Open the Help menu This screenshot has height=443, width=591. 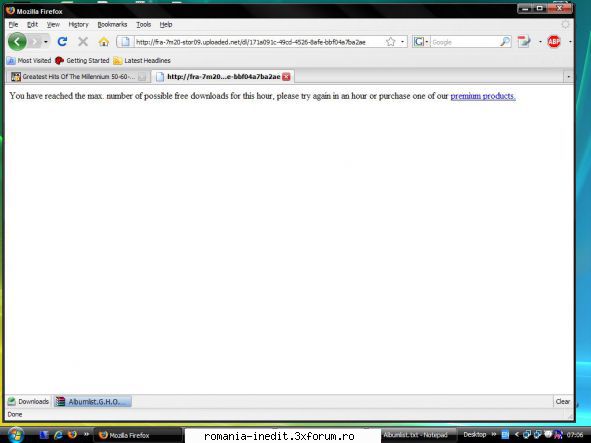coord(166,25)
